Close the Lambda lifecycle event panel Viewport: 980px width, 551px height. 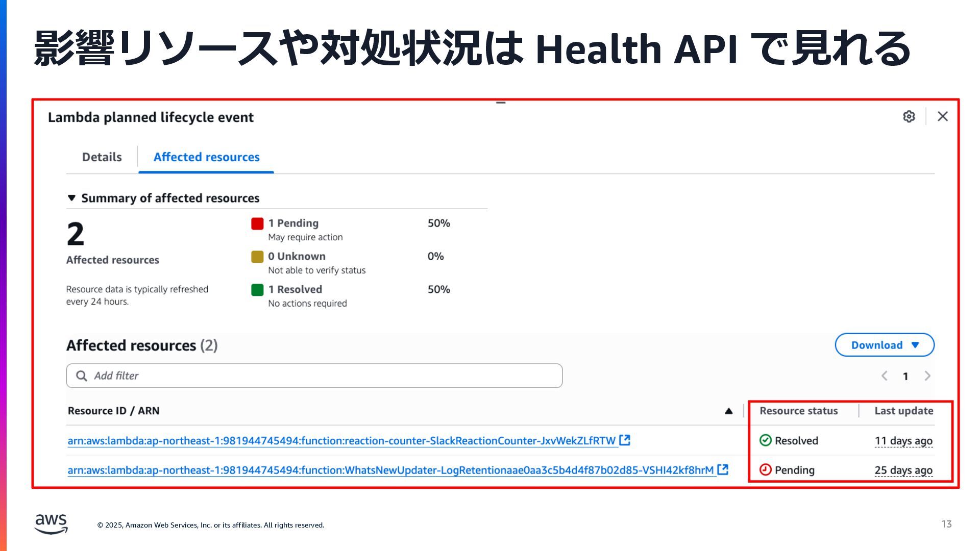tap(942, 116)
